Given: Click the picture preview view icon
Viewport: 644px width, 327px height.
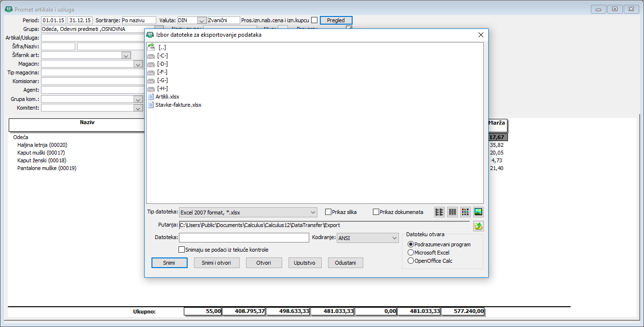Looking at the screenshot, I should (x=478, y=212).
